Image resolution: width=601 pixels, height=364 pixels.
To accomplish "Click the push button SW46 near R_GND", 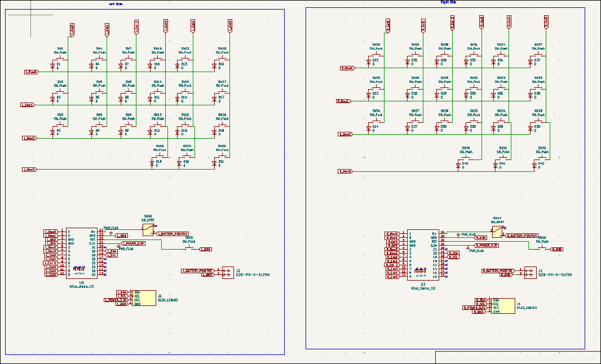I will click(541, 248).
